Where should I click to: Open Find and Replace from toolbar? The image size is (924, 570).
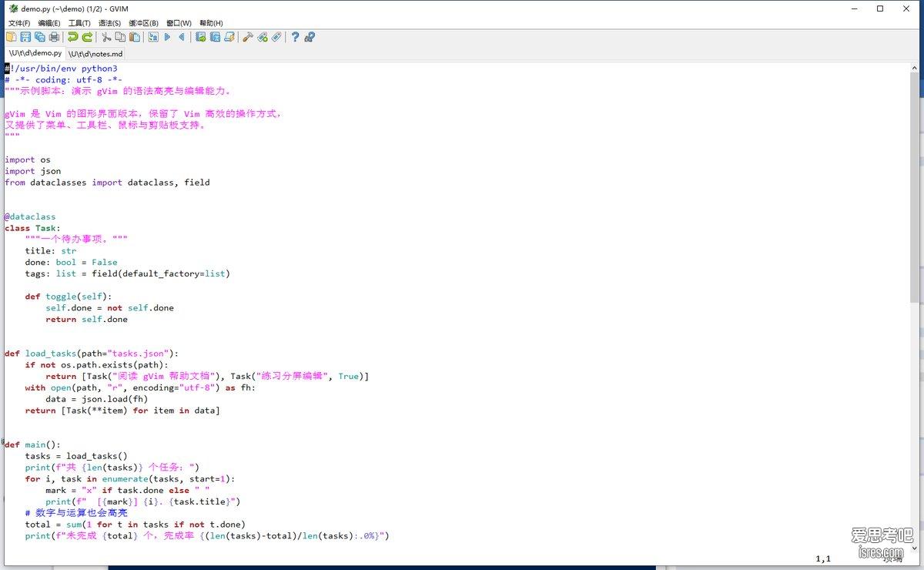(x=153, y=37)
